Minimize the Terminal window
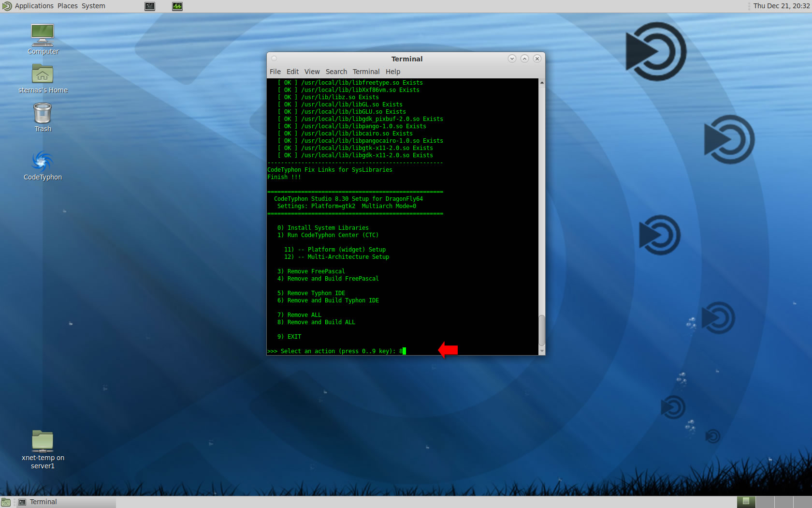Image resolution: width=812 pixels, height=508 pixels. pos(512,59)
